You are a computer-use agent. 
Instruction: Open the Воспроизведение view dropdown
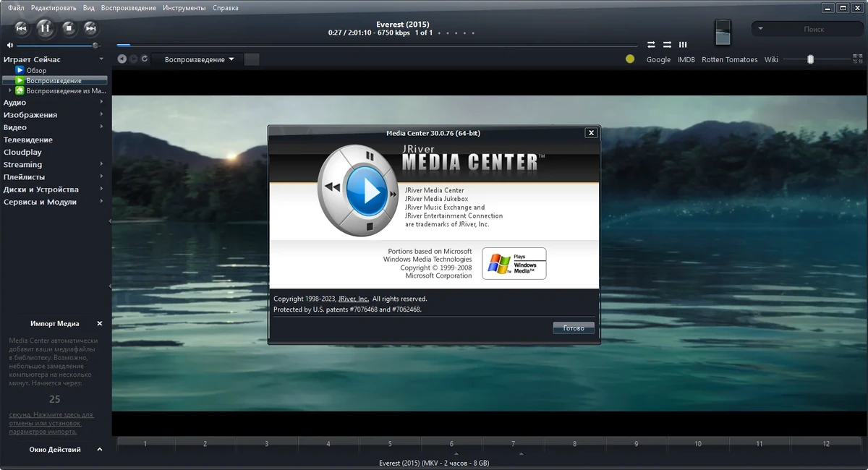199,59
